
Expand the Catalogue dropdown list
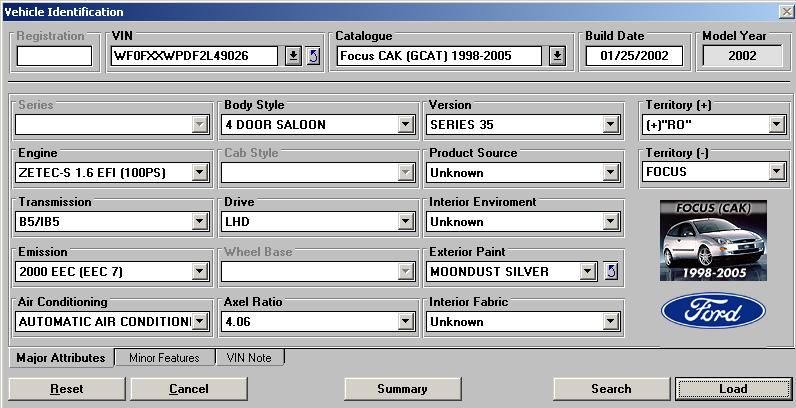pyautogui.click(x=557, y=56)
